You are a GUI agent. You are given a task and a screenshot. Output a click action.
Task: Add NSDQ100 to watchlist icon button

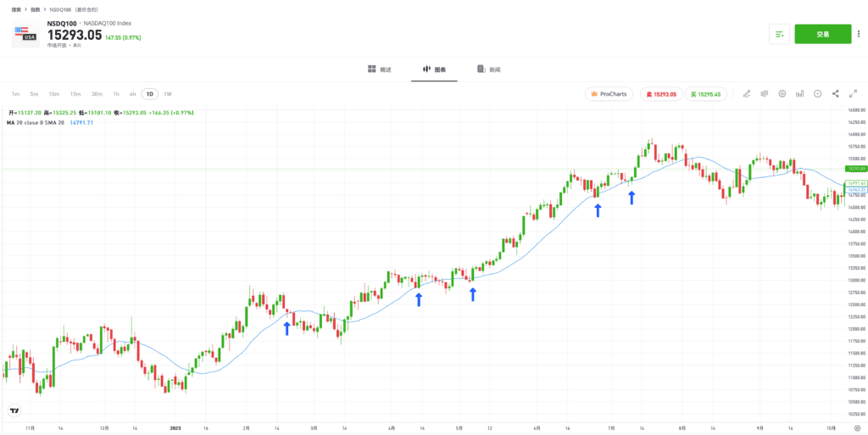pos(780,34)
